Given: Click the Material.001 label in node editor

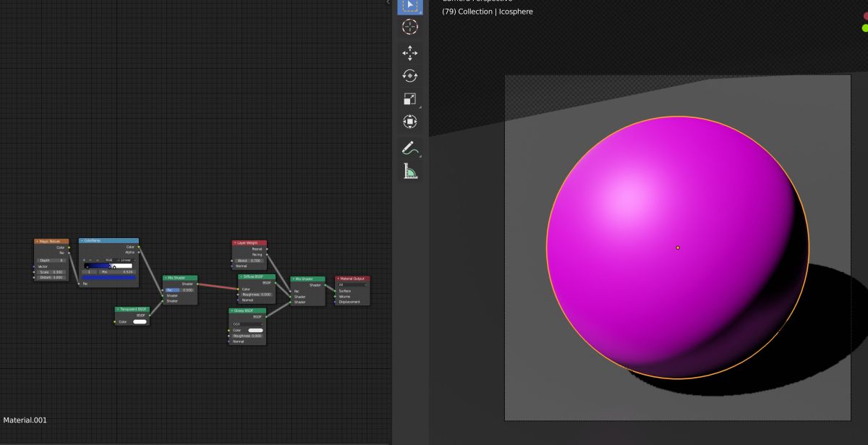Looking at the screenshot, I should point(25,420).
